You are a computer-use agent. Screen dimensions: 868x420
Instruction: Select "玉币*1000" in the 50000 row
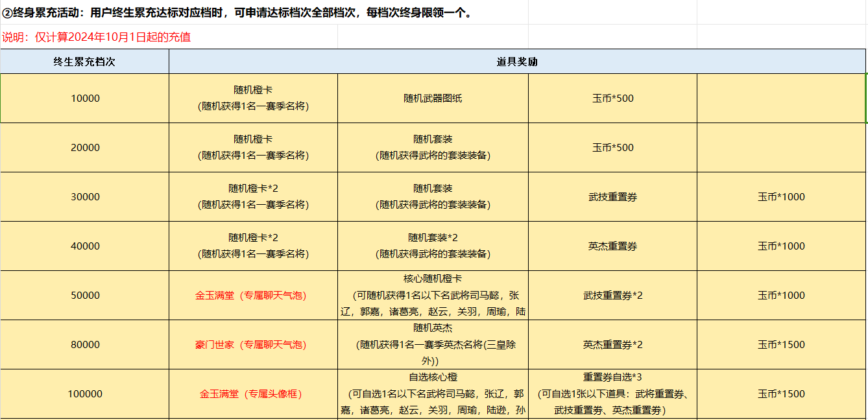[781, 296]
